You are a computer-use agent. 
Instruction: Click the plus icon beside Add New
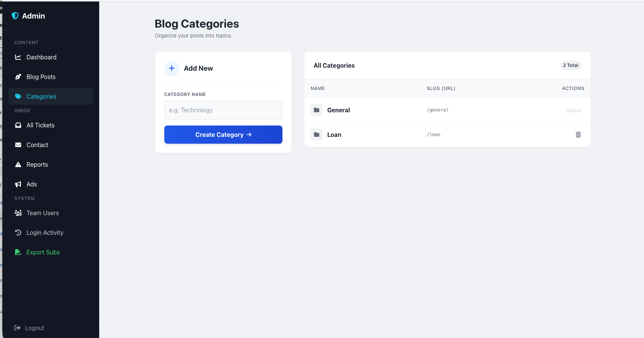pyautogui.click(x=172, y=68)
